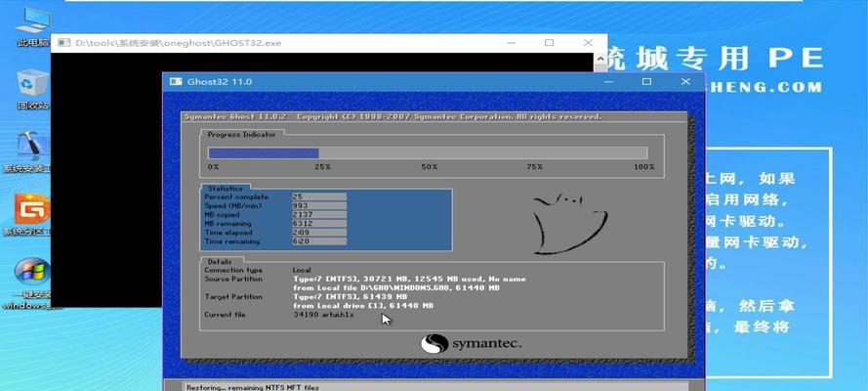Close the GHOST32.exe console window
Screen dimensions: 868x391
tap(588, 43)
